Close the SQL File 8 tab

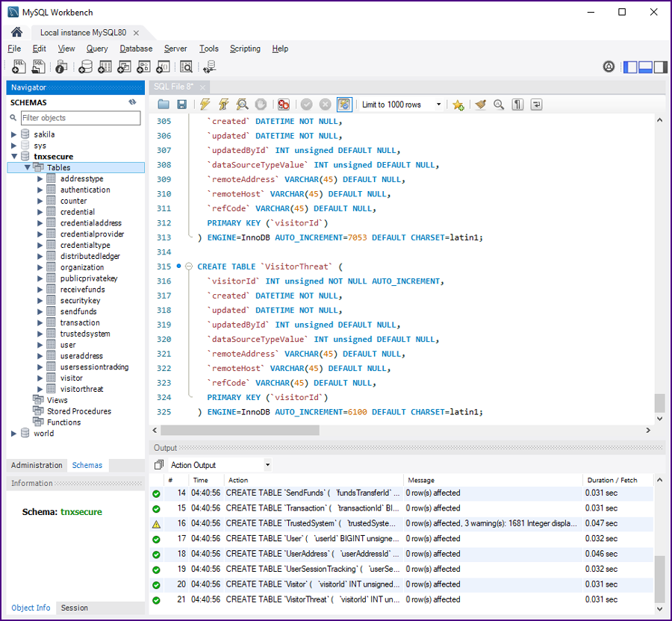tap(202, 87)
